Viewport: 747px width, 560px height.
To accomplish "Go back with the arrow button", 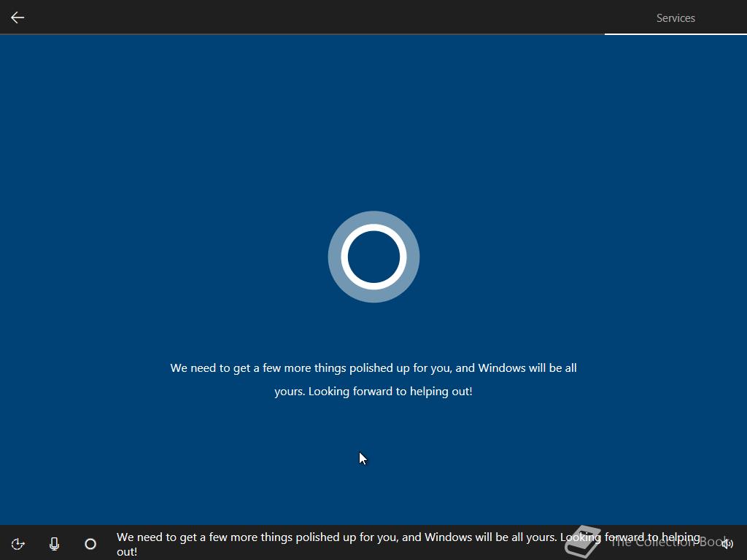I will pyautogui.click(x=18, y=17).
